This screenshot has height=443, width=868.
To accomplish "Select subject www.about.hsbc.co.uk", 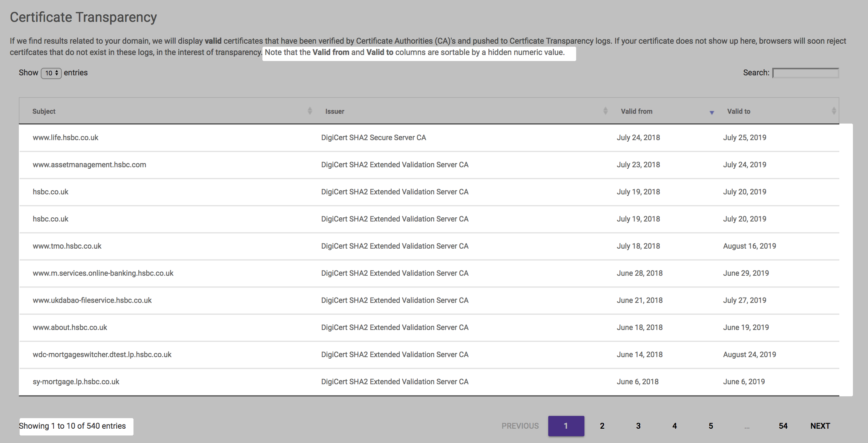I will (x=70, y=328).
